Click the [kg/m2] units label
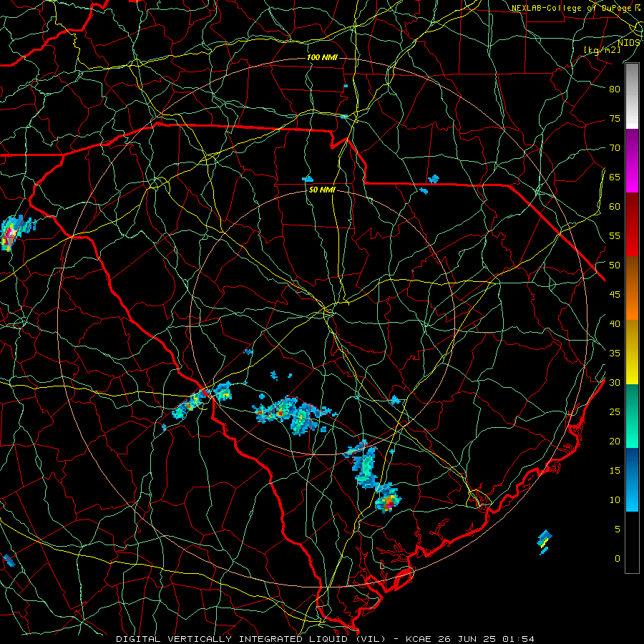The width and height of the screenshot is (644, 644). (602, 49)
